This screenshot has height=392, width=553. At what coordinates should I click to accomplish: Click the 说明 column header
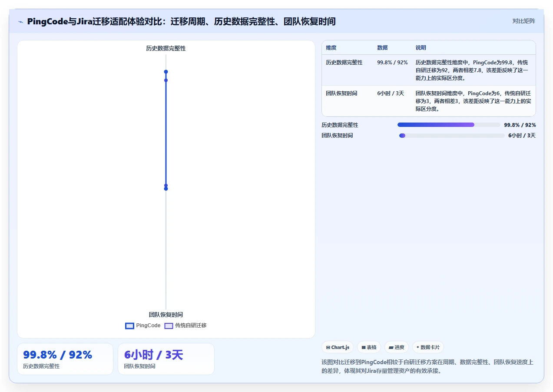point(421,48)
